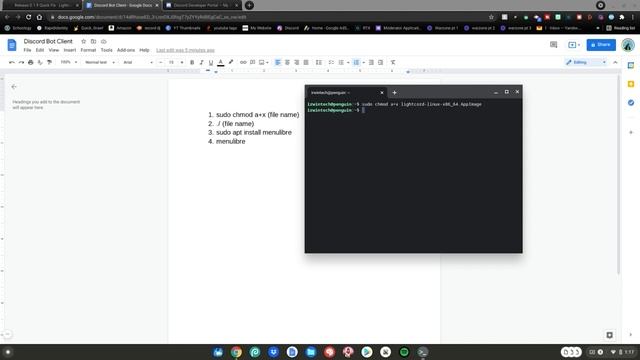Run spell check from toolbar icon

click(x=40, y=62)
